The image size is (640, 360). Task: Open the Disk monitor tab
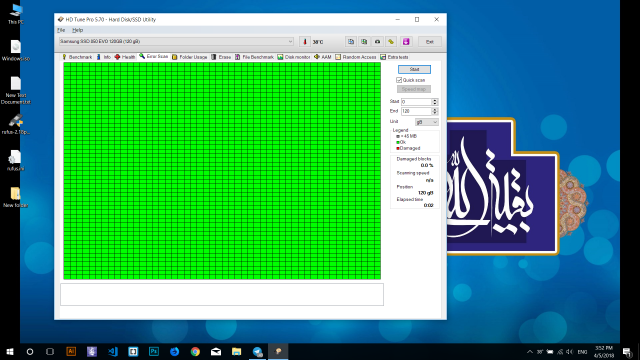click(x=294, y=57)
